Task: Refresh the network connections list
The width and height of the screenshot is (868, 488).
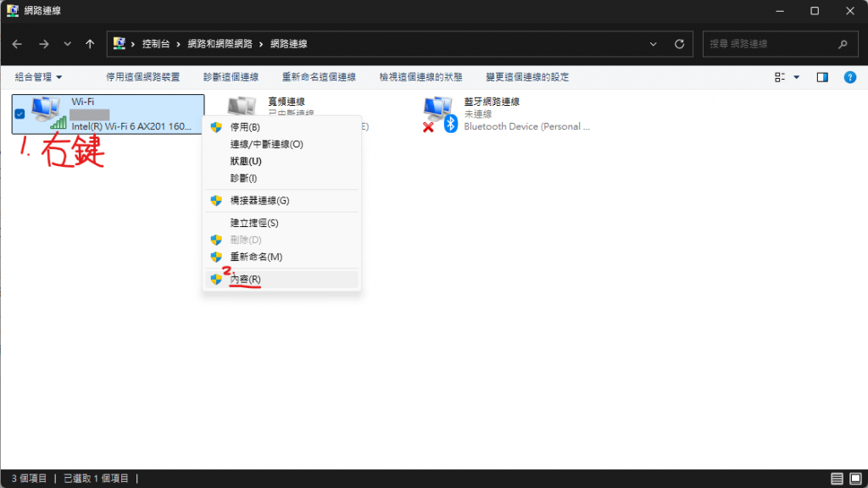Action: (679, 44)
